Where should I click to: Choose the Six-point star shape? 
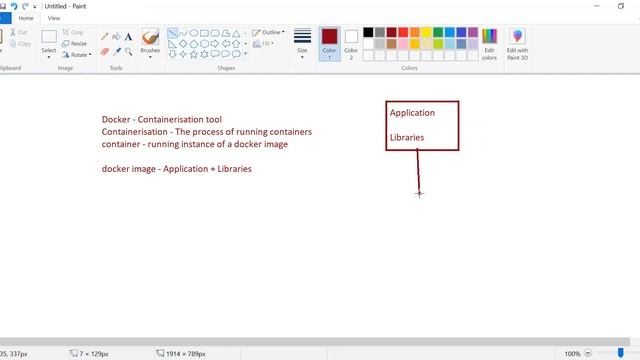click(x=204, y=54)
